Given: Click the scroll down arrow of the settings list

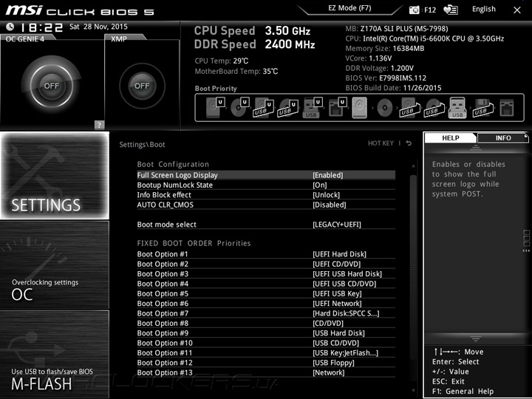Looking at the screenshot, I should point(413,391).
